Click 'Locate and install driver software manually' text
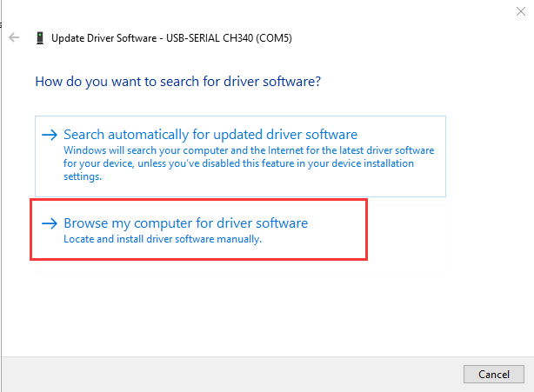The height and width of the screenshot is (392, 534). (x=163, y=239)
